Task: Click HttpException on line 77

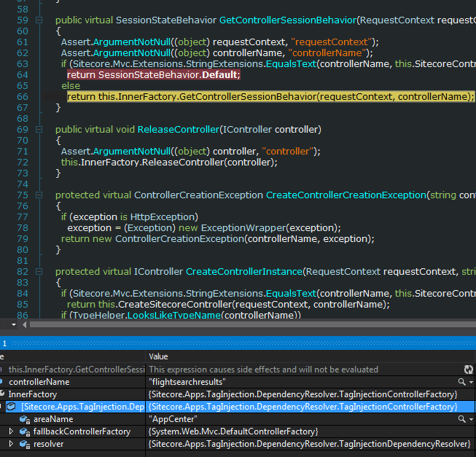Action: [163, 217]
